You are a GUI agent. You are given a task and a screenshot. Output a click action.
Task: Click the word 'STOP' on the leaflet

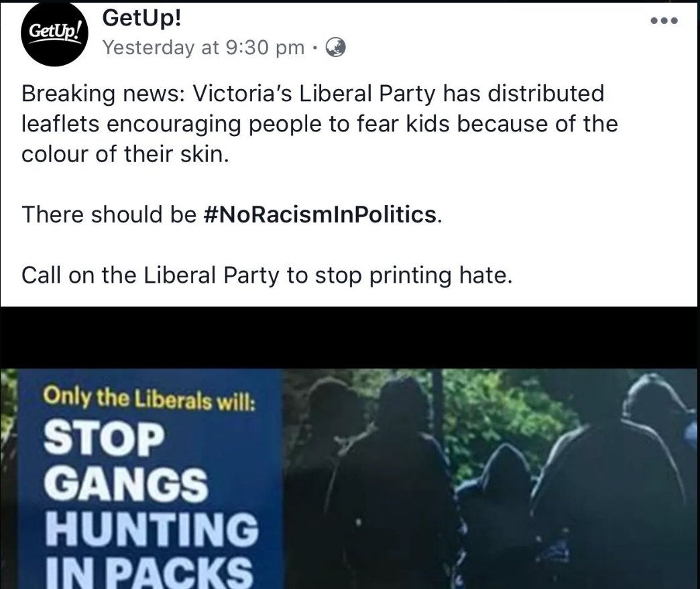(103, 438)
